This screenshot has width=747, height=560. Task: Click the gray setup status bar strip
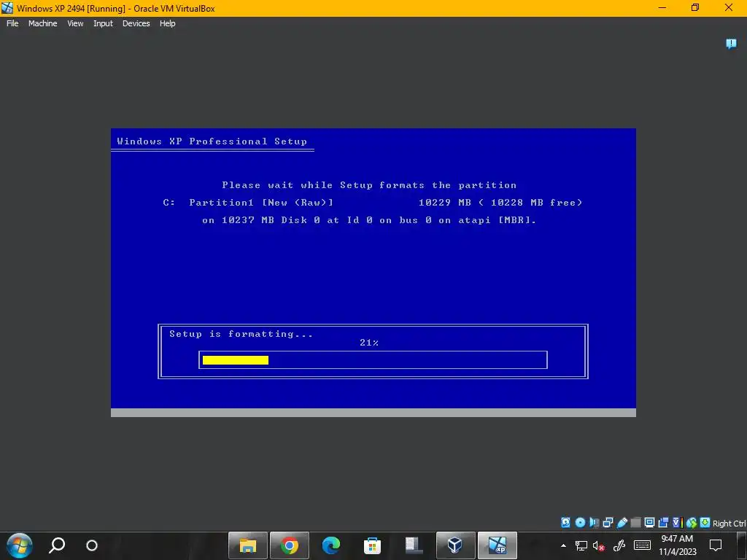[x=373, y=413]
